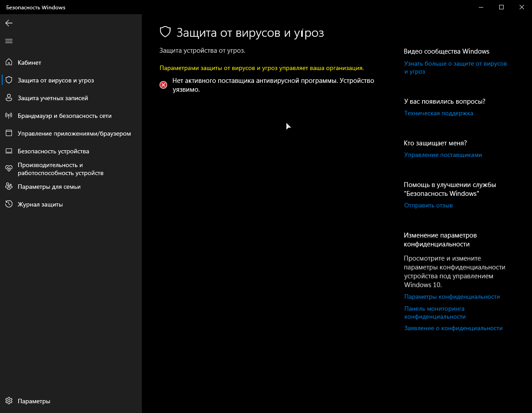This screenshot has width=532, height=413.
Task: Select Безопасность устройства
Action: [x=71, y=151]
